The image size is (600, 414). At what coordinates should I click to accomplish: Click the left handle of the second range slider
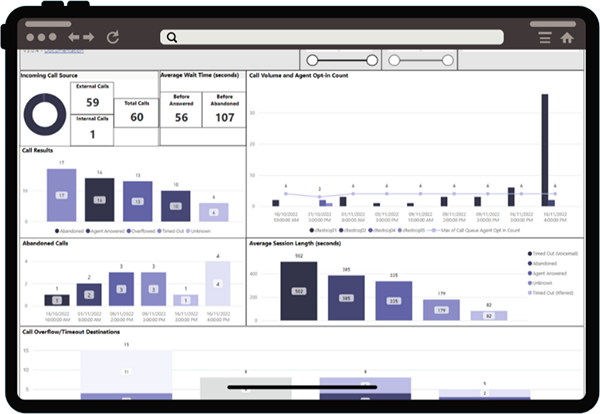tap(394, 60)
